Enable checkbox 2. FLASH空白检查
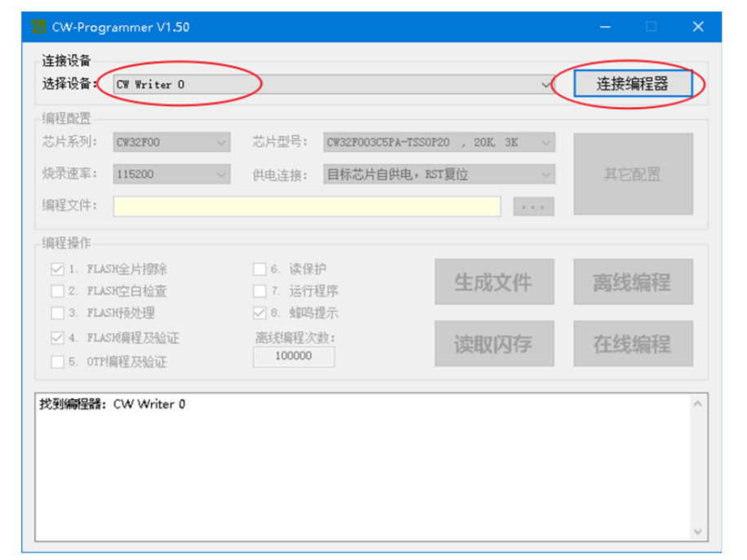This screenshot has height=560, width=747. click(57, 291)
